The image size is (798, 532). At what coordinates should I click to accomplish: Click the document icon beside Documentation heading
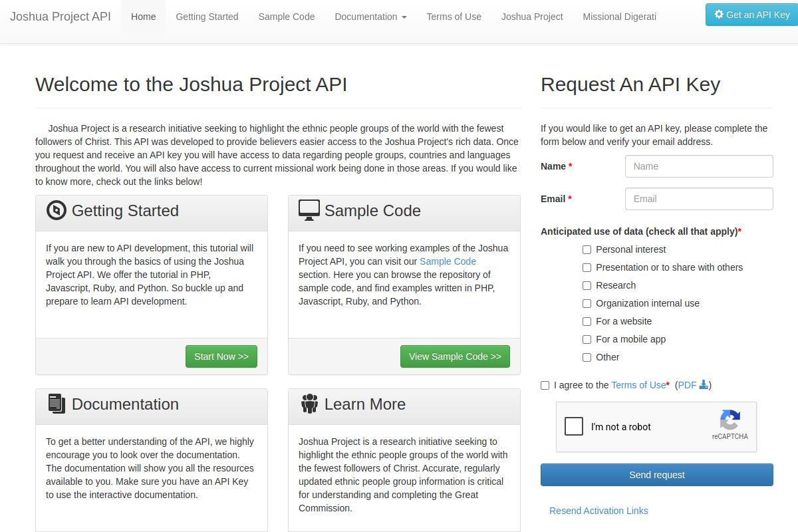pyautogui.click(x=57, y=404)
